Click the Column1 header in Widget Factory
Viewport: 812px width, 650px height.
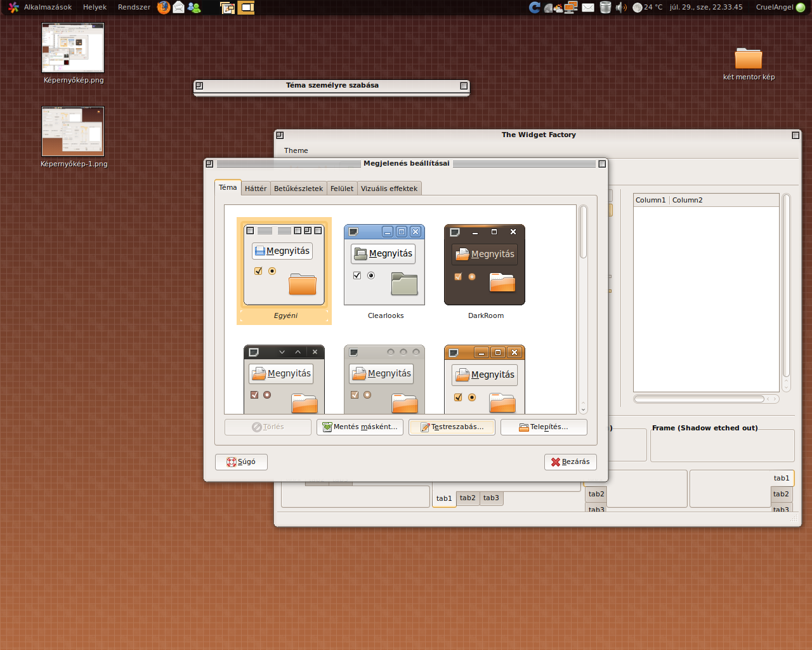click(x=651, y=200)
